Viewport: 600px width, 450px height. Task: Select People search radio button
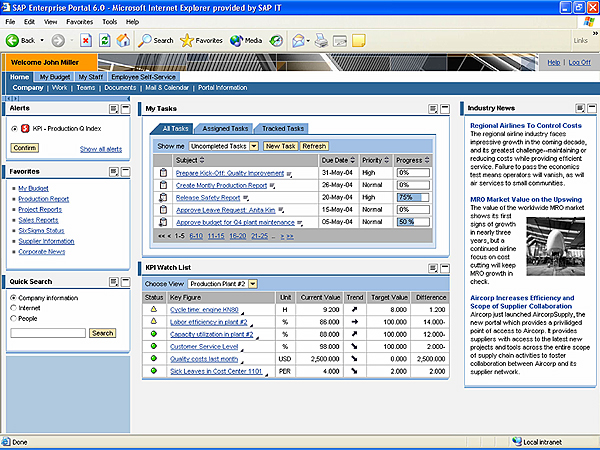(x=13, y=318)
